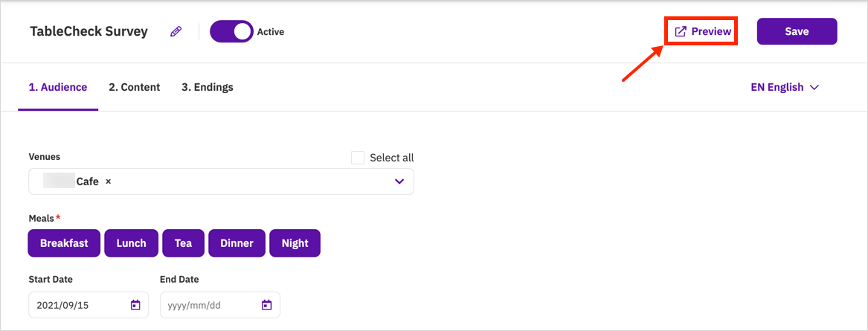This screenshot has height=331, width=868.
Task: Toggle the Dinner meal button
Action: [237, 243]
